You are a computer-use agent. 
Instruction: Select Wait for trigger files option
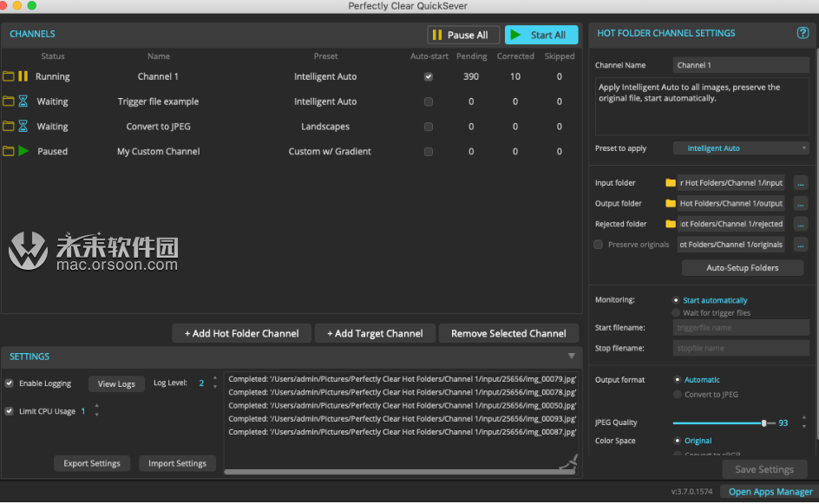pos(676,313)
